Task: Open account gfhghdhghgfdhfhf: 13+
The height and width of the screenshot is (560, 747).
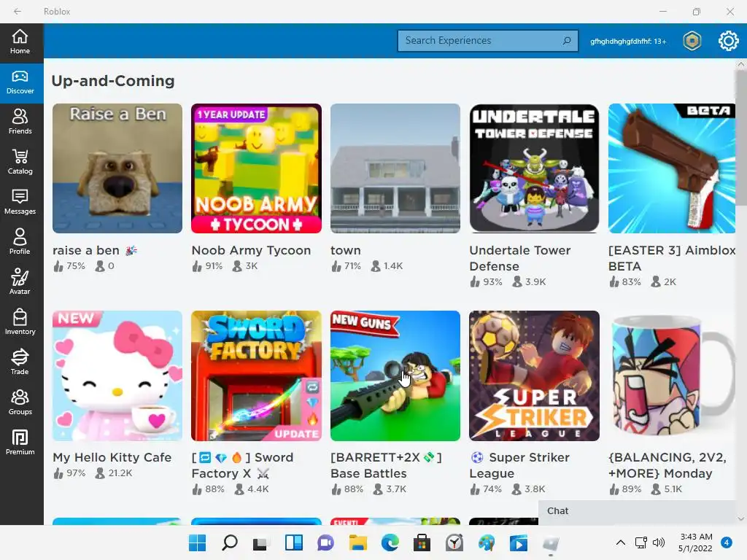Action: [628, 42]
